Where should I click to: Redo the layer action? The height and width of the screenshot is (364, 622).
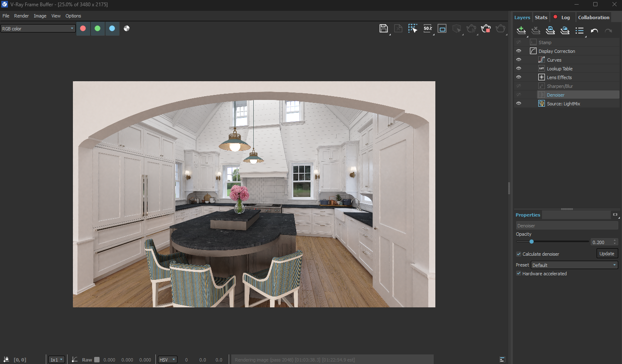tap(609, 30)
